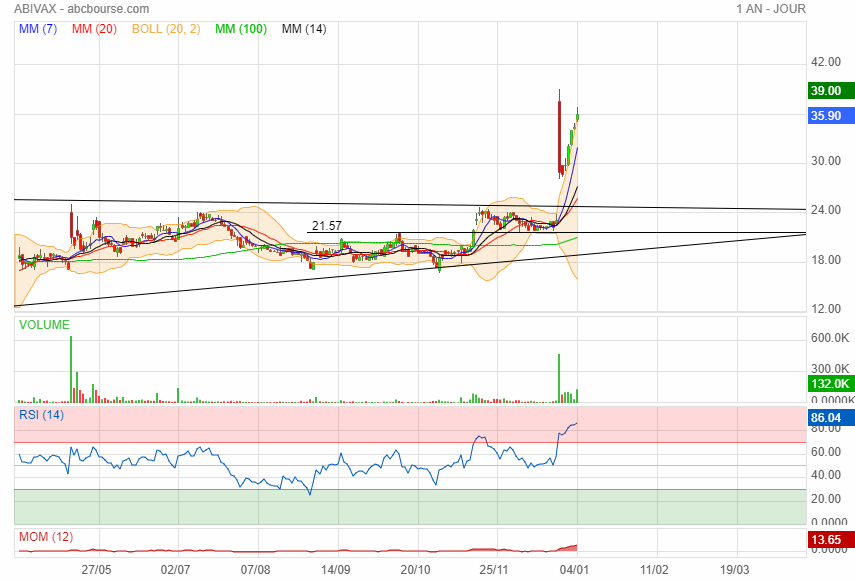
Task: Click the 600.0K volume axis label
Action: click(x=830, y=338)
